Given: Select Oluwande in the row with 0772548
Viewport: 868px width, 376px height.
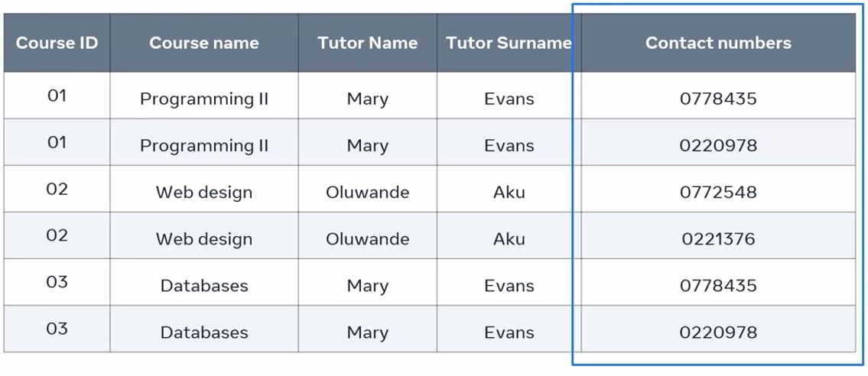Looking at the screenshot, I should [x=367, y=192].
